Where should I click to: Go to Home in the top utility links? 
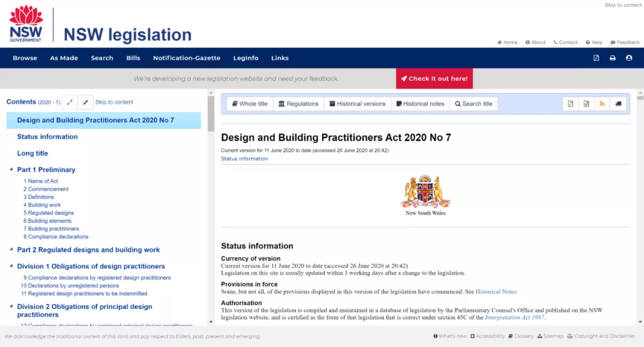pos(507,42)
